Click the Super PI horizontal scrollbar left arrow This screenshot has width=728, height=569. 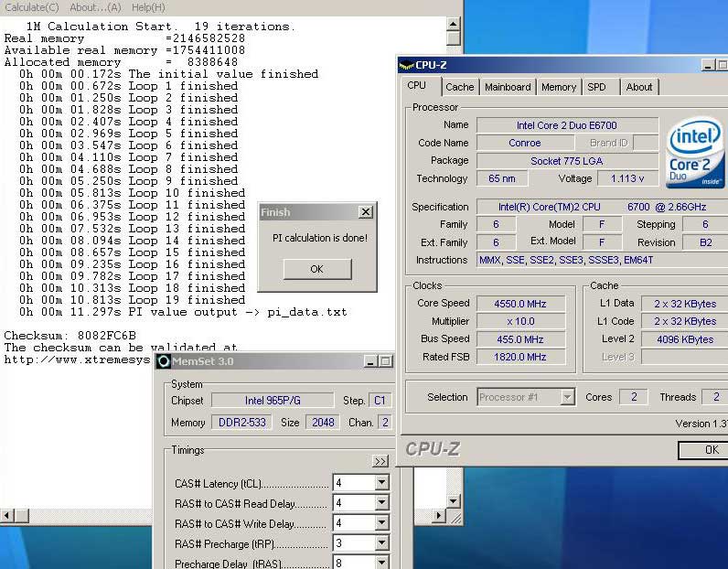coord(7,515)
